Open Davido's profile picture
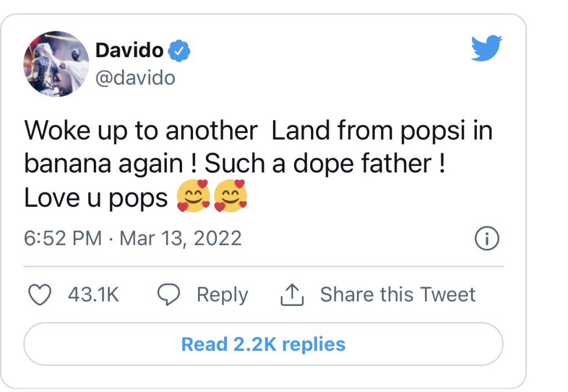The width and height of the screenshot is (568, 392). (x=56, y=64)
